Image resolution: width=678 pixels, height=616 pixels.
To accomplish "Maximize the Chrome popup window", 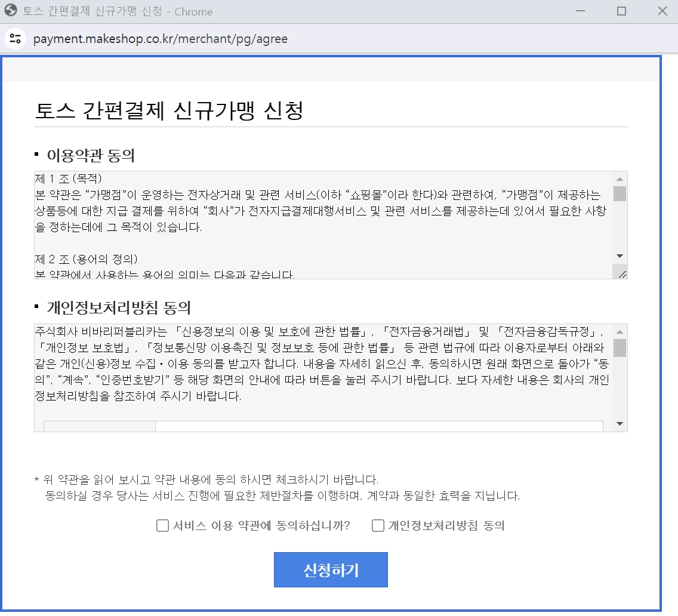I will pyautogui.click(x=621, y=11).
